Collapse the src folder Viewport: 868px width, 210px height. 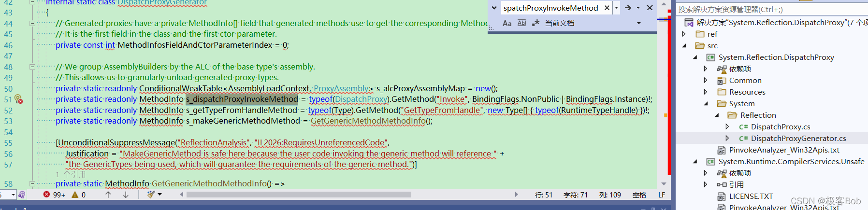[684, 45]
